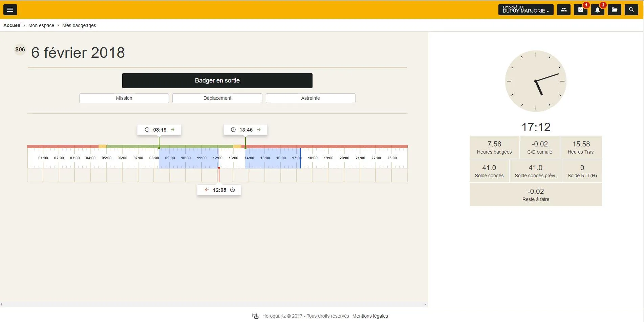
Task: Click the 08:19 entry badge marker
Action: 159,130
